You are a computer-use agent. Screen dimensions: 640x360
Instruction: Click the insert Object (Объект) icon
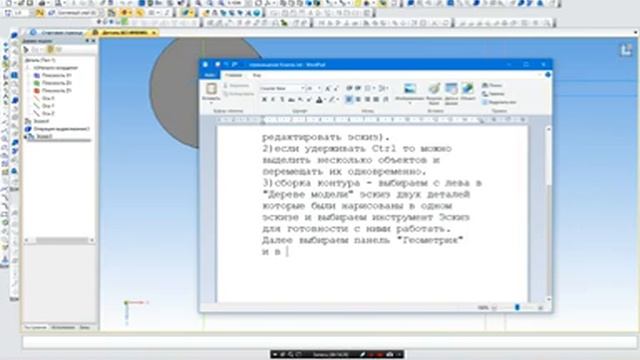pyautogui.click(x=468, y=89)
